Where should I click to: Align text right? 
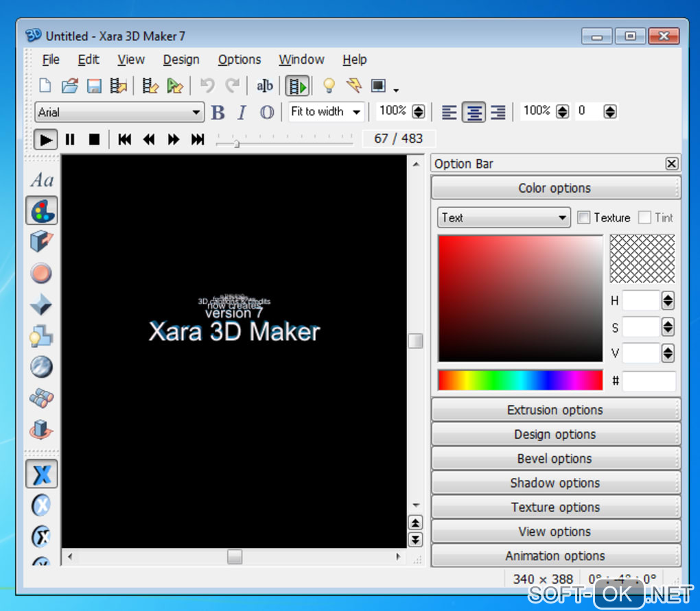[498, 112]
